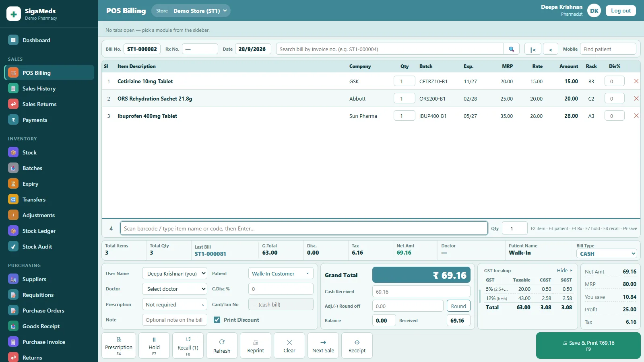Click Save & Print ₹69.16 button
This screenshot has height=362, width=644.
pyautogui.click(x=588, y=346)
